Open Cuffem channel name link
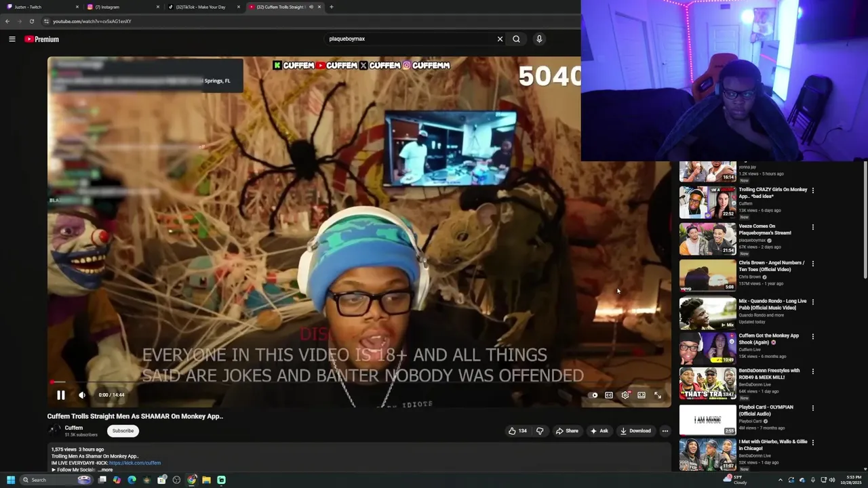The height and width of the screenshot is (488, 868). 74,428
